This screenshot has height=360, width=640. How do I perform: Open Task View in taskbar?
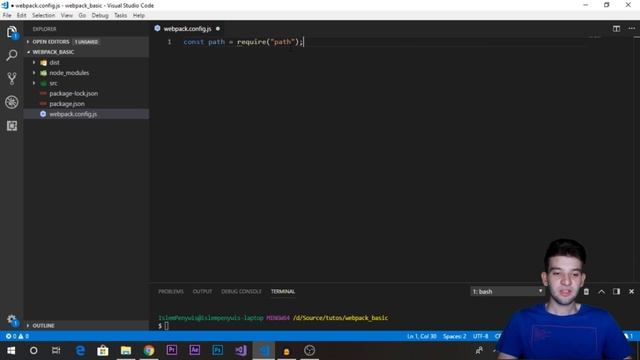pos(56,351)
